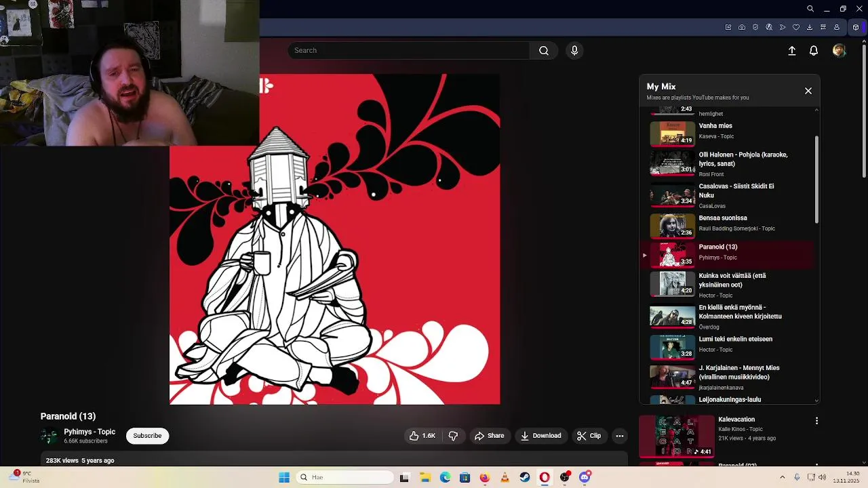868x488 pixels.
Task: Click the Pyhimys channel avatar
Action: pos(49,436)
